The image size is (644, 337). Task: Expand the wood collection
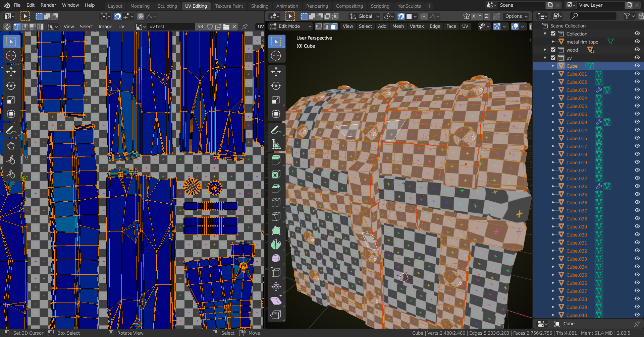coord(545,50)
